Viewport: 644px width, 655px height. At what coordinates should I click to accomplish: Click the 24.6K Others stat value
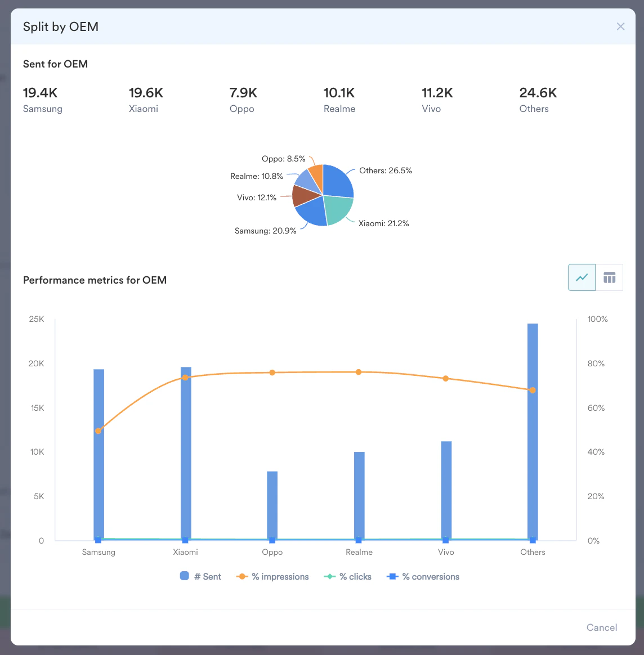(x=538, y=92)
